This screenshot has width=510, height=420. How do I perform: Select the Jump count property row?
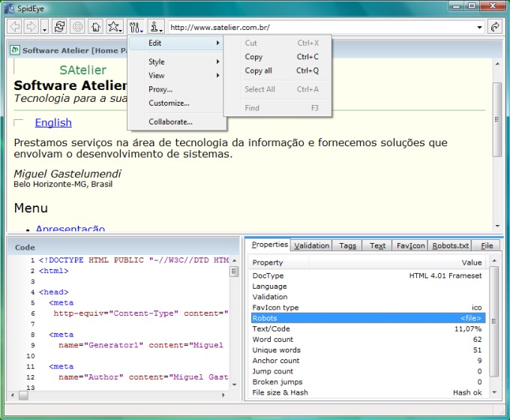(x=368, y=371)
